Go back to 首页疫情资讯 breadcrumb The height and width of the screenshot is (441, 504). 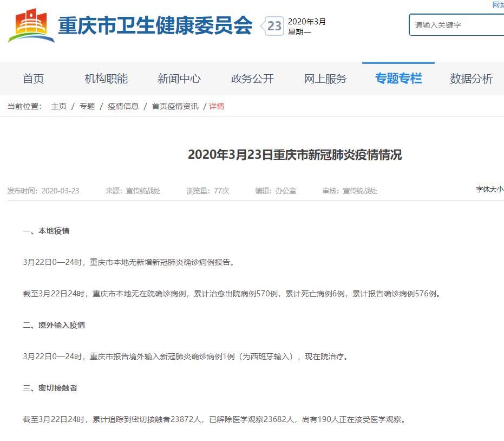pos(175,106)
